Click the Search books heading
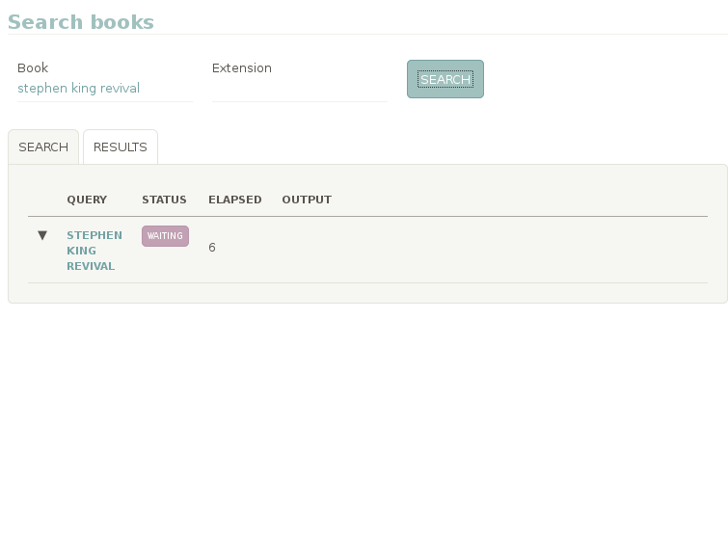Image resolution: width=728 pixels, height=560 pixels. 81,22
